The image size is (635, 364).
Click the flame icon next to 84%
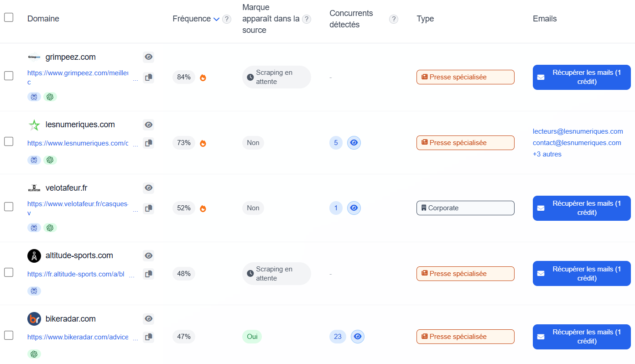203,78
